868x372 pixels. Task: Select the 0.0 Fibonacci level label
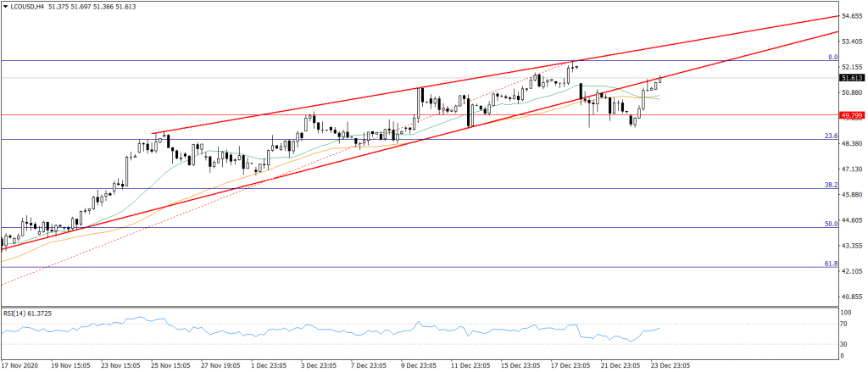832,57
